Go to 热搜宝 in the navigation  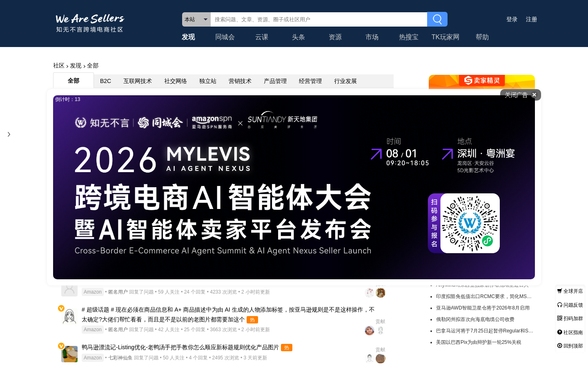click(409, 37)
